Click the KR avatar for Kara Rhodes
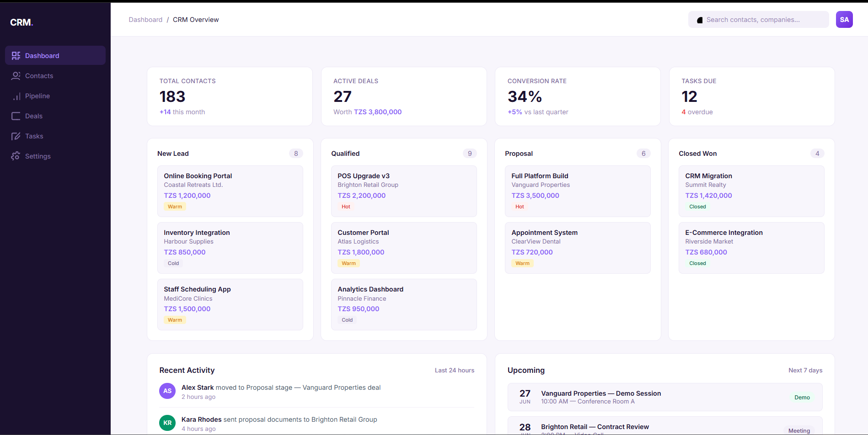 (x=167, y=423)
